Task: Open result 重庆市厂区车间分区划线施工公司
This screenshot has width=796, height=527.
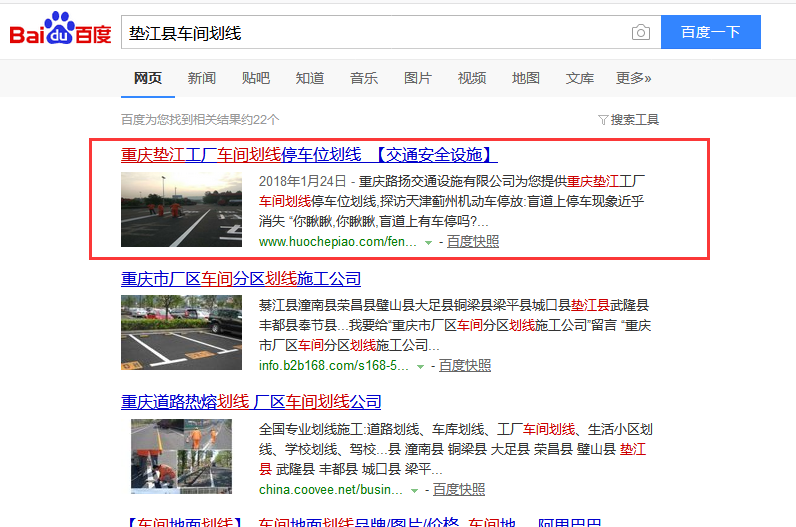Action: tap(241, 279)
